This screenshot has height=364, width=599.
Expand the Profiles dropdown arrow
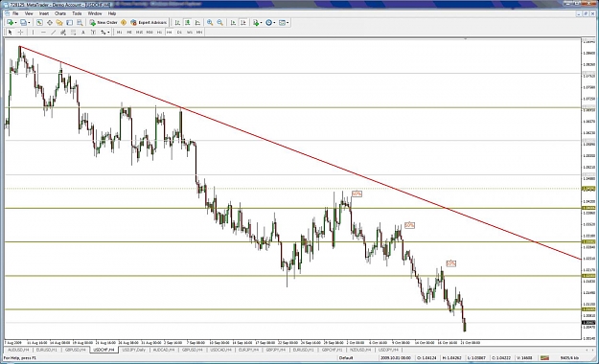click(x=29, y=23)
